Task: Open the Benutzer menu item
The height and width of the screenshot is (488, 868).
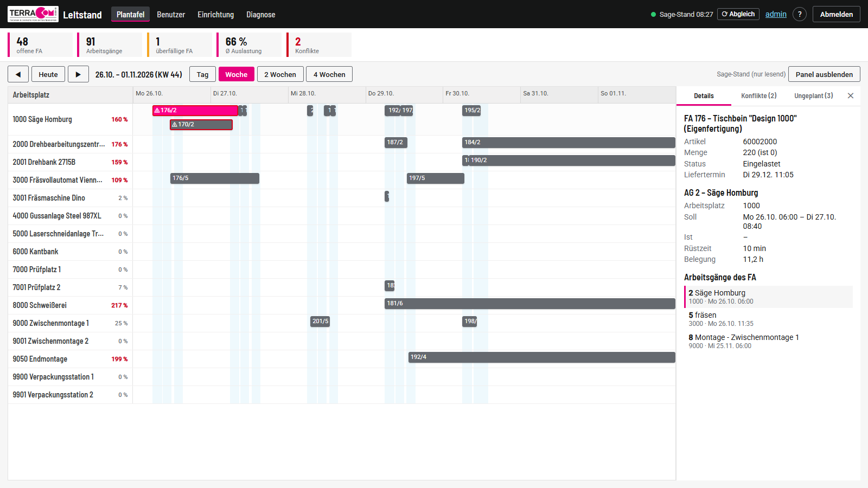Action: 171,15
